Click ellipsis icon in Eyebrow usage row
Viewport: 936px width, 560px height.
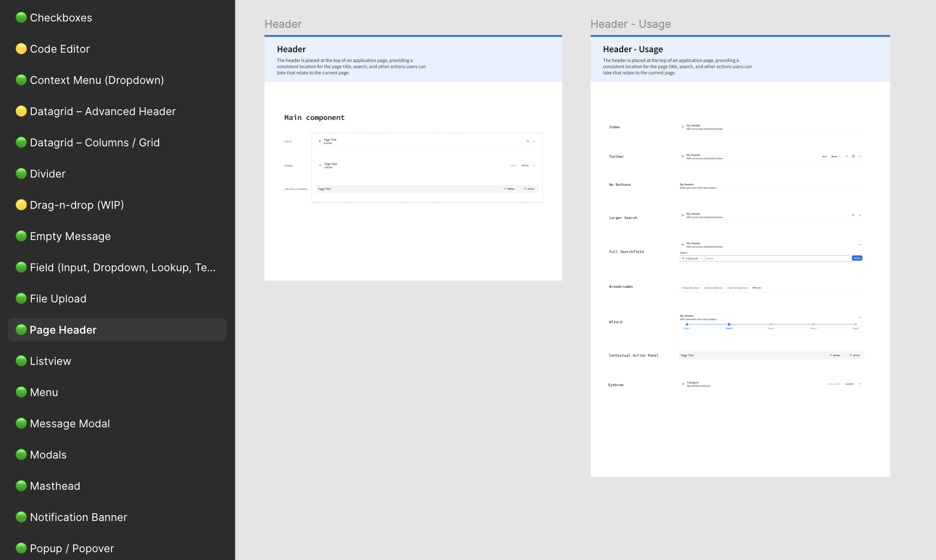point(860,384)
